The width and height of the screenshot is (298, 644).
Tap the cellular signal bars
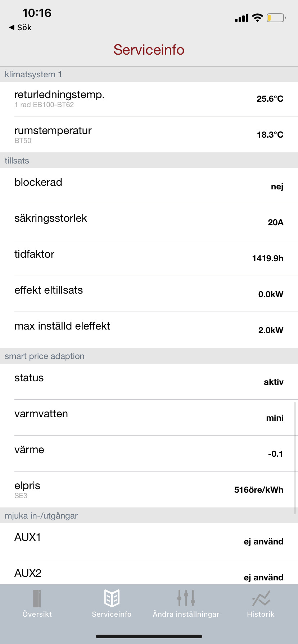pos(241,18)
